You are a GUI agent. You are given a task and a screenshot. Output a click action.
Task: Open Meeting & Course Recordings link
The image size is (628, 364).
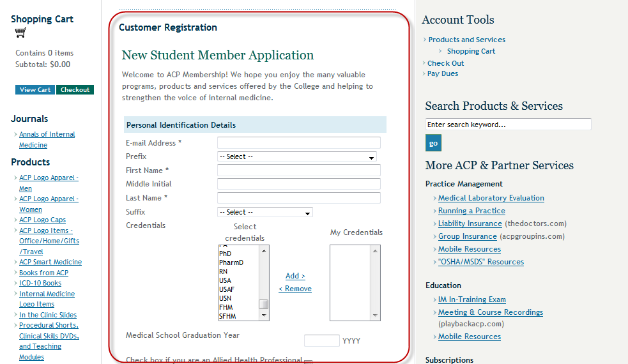tap(491, 312)
